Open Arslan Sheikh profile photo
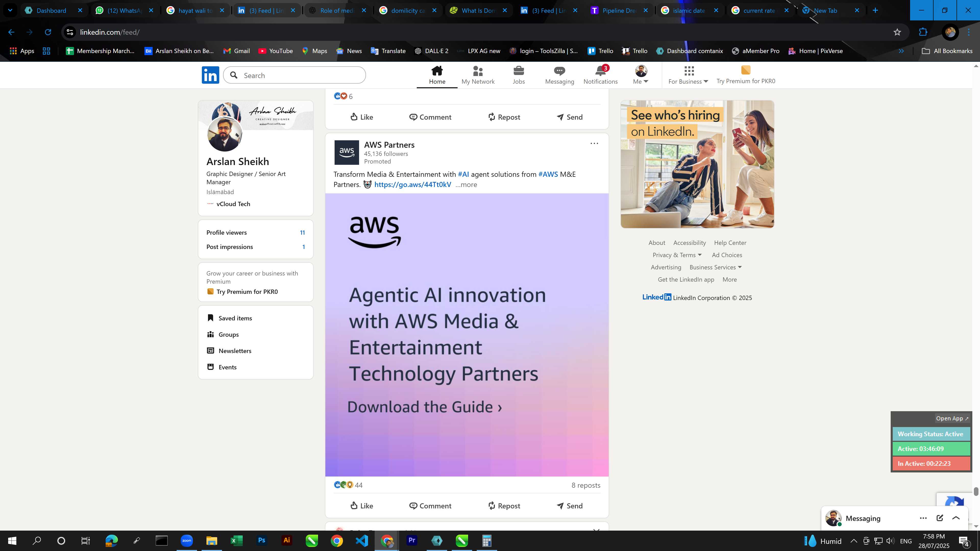The width and height of the screenshot is (980, 551). point(225,134)
